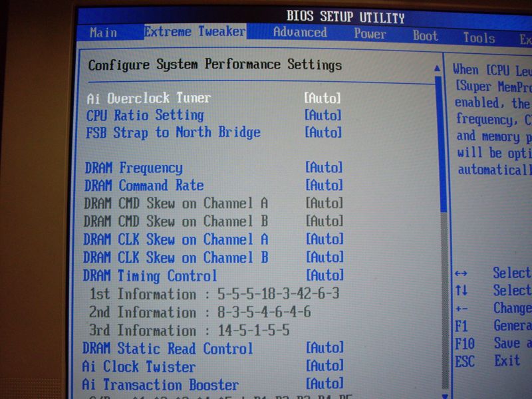The height and width of the screenshot is (399, 532).
Task: Change Ai Overclock Tuner Auto value
Action: pyautogui.click(x=323, y=98)
